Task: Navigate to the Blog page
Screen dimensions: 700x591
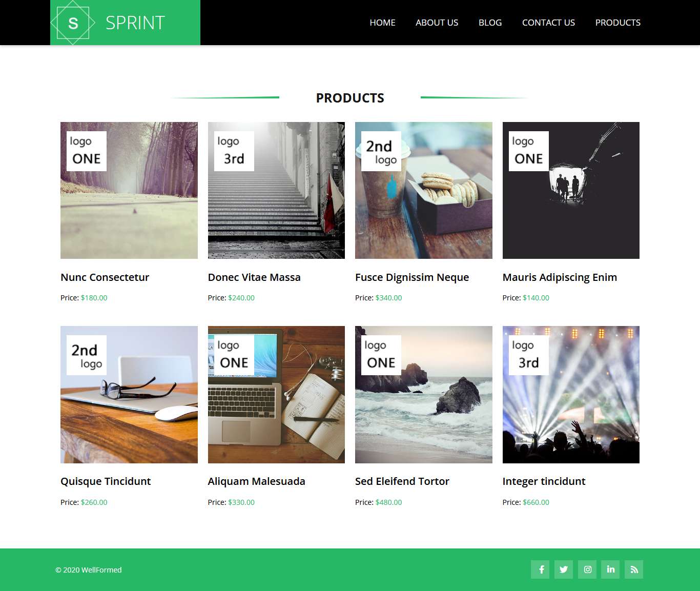Action: coord(490,23)
